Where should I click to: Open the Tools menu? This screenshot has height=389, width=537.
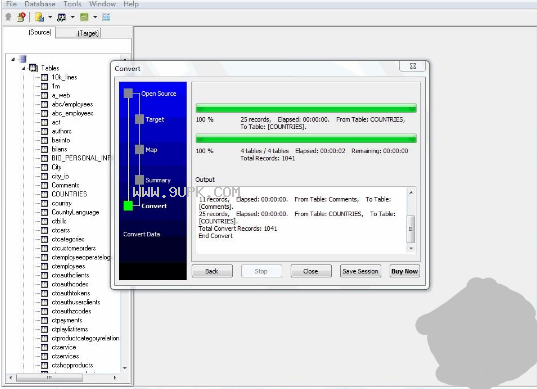(x=72, y=4)
